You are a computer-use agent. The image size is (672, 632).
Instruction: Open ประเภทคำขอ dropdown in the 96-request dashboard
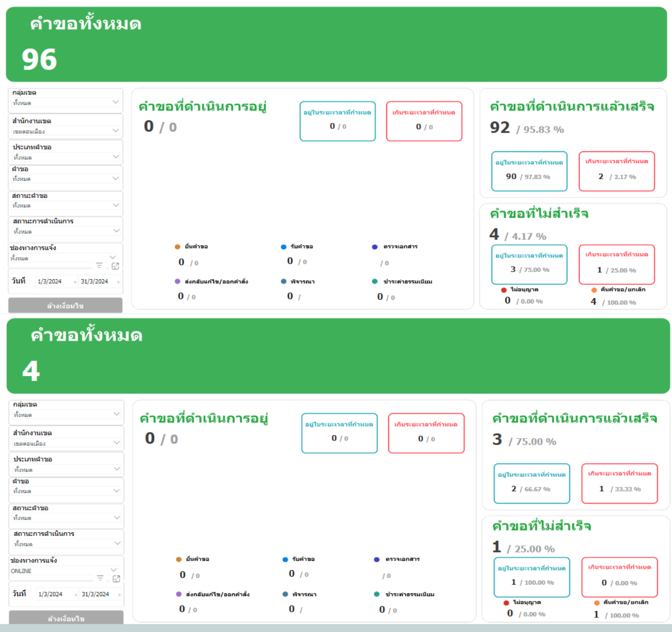[x=115, y=157]
